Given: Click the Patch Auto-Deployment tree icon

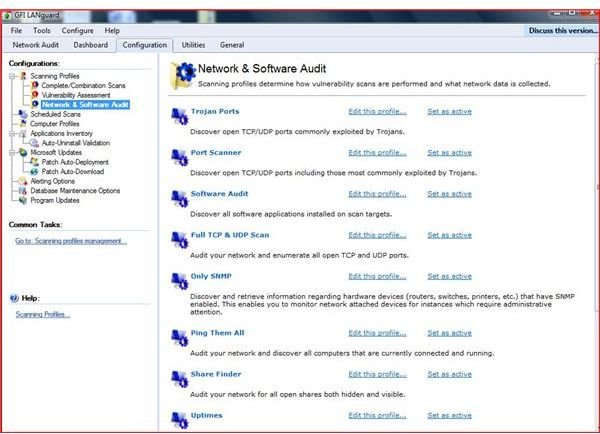Looking at the screenshot, I should [34, 162].
